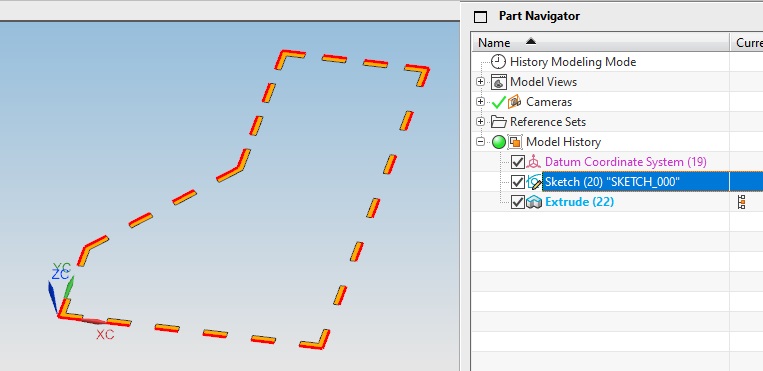Image resolution: width=763 pixels, height=371 pixels.
Task: Click the Model Views icon
Action: [x=498, y=82]
